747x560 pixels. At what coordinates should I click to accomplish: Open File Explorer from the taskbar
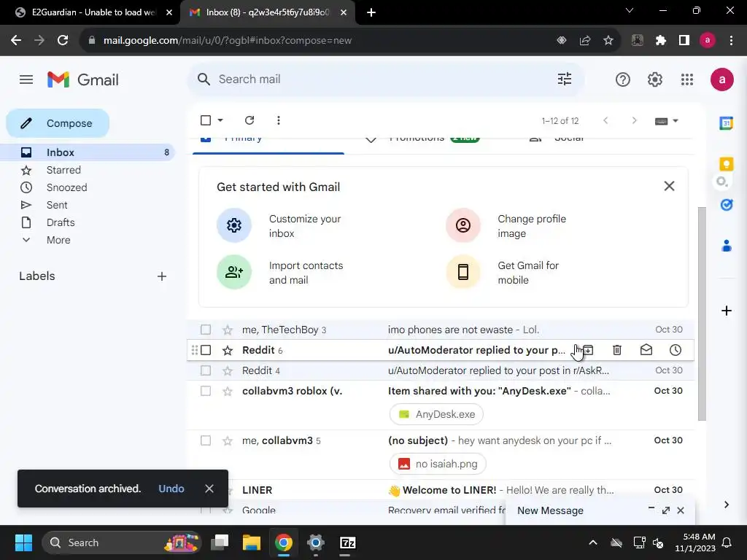[252, 542]
